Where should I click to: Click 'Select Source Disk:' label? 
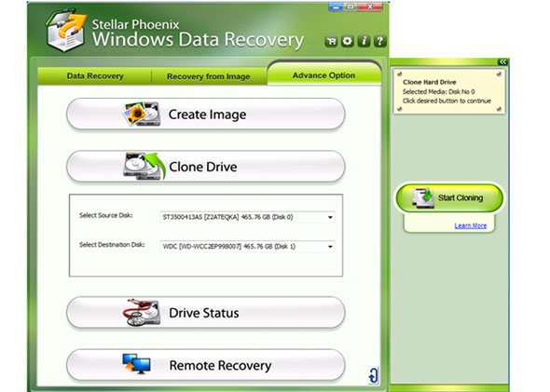coord(106,215)
